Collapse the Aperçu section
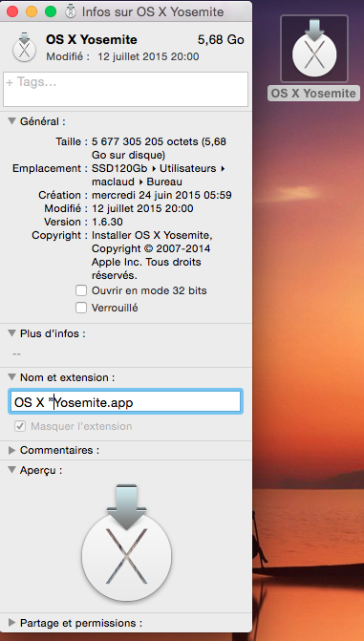The height and width of the screenshot is (641, 364). coord(12,470)
